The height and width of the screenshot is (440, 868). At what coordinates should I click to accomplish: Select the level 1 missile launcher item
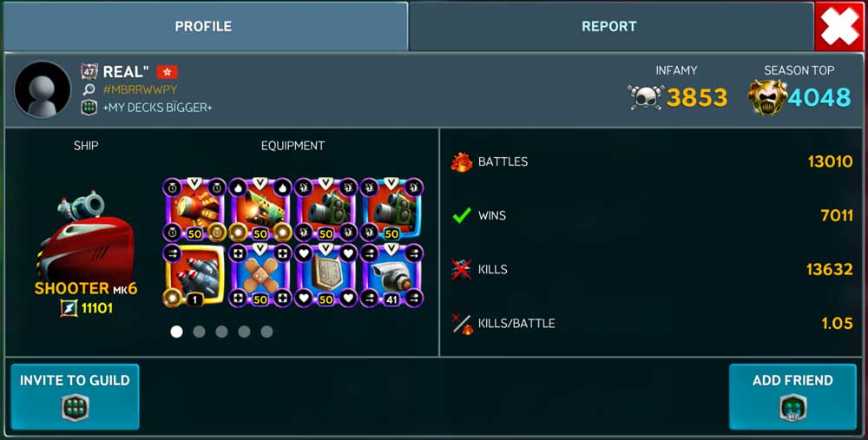pyautogui.click(x=194, y=276)
